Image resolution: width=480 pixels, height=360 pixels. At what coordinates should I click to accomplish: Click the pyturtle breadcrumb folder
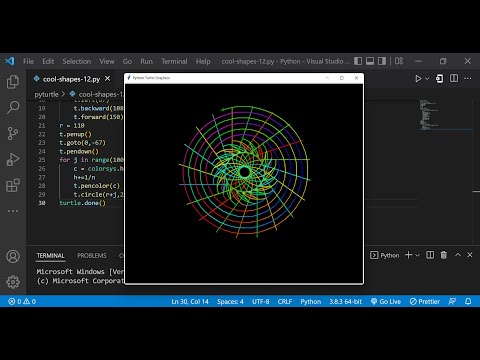pyautogui.click(x=46, y=94)
